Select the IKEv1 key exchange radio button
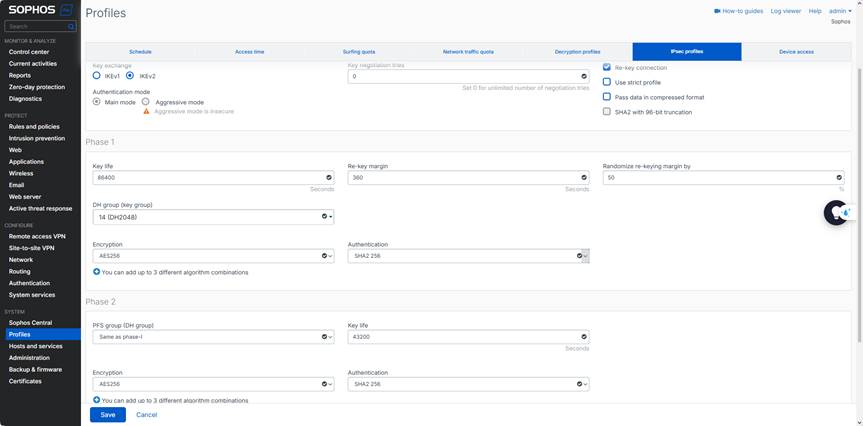863x426 pixels. (97, 75)
